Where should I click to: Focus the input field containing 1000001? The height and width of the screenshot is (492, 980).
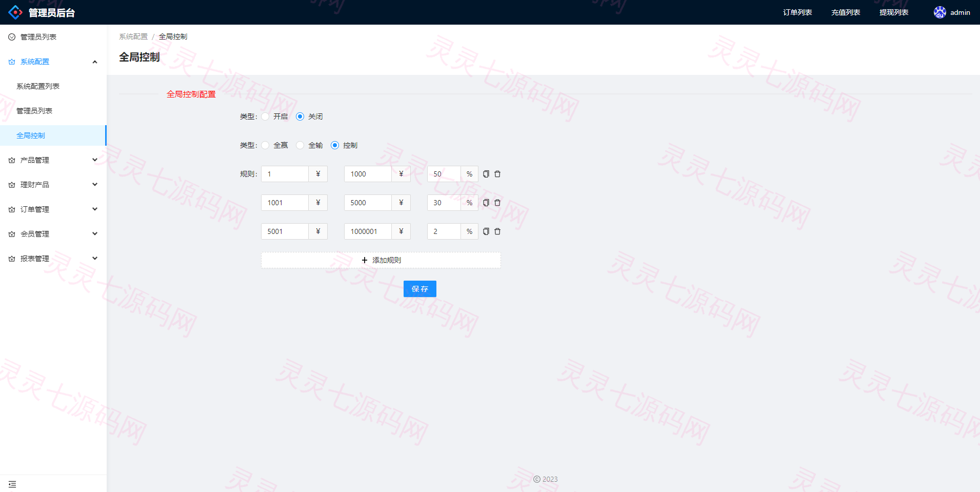pyautogui.click(x=368, y=231)
